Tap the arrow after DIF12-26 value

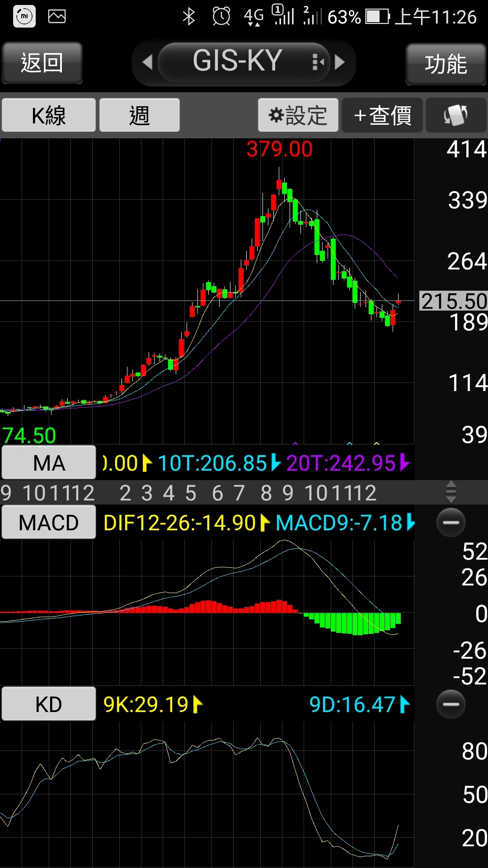[265, 523]
